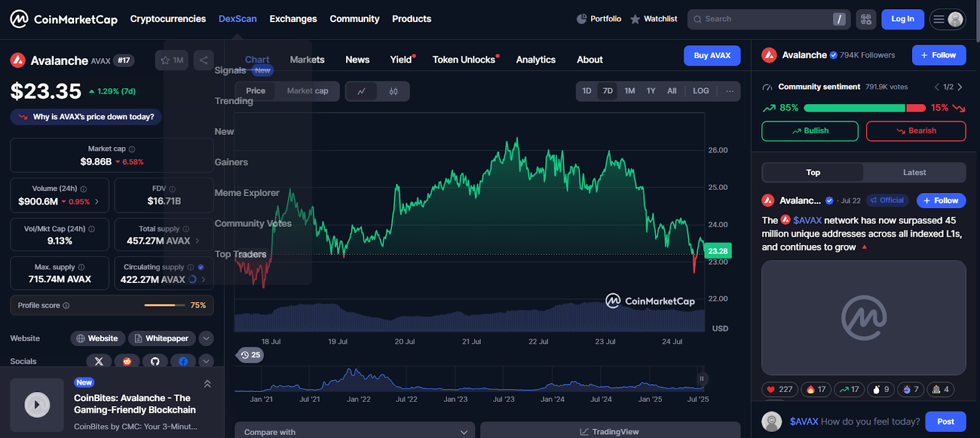Expand the Compare with dropdown
The image size is (980, 438).
pyautogui.click(x=355, y=432)
